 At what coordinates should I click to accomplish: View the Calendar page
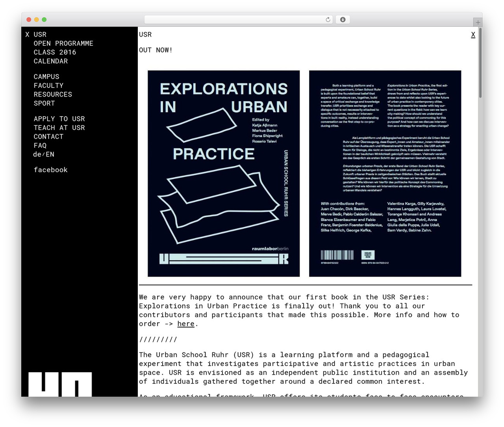(51, 61)
